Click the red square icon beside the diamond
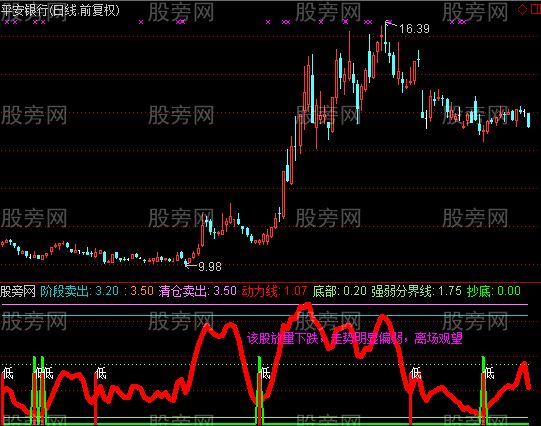This screenshot has height=426, width=541. [535, 10]
